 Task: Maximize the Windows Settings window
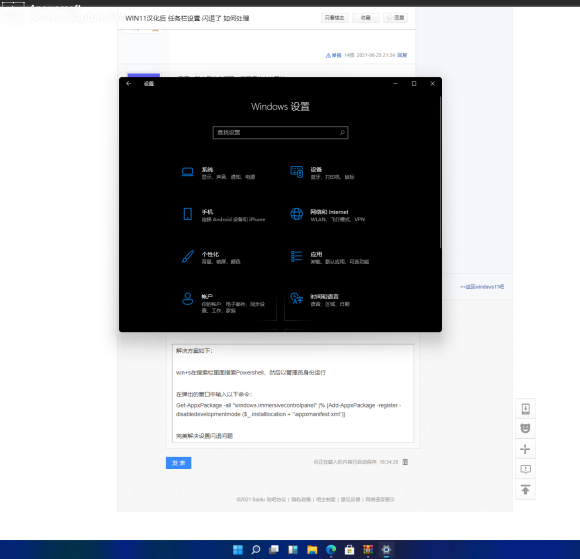[x=414, y=84]
